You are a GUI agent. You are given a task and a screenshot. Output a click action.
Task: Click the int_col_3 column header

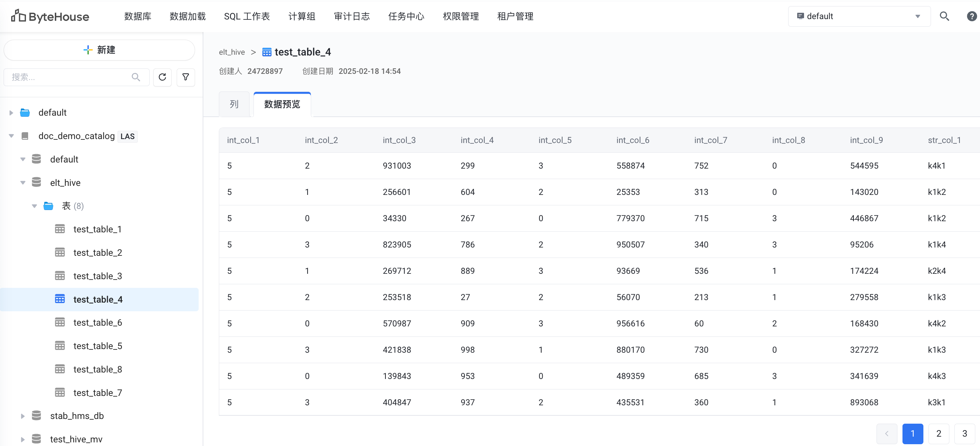[x=399, y=140]
